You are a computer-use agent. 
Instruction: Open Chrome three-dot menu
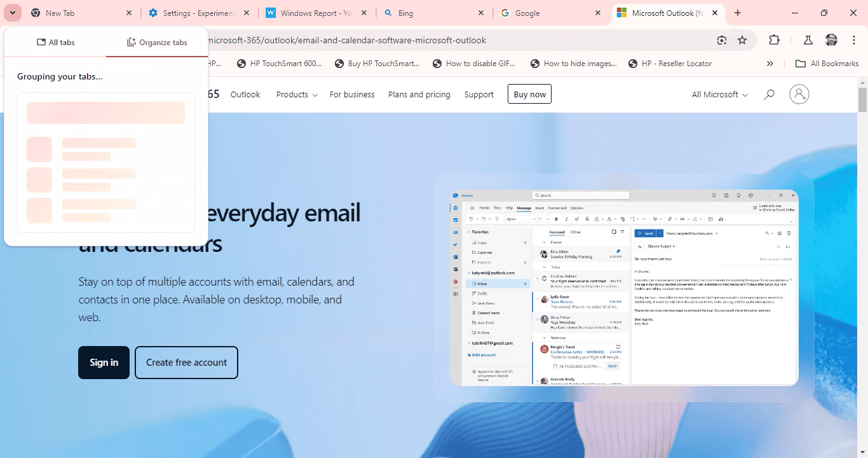coord(854,40)
